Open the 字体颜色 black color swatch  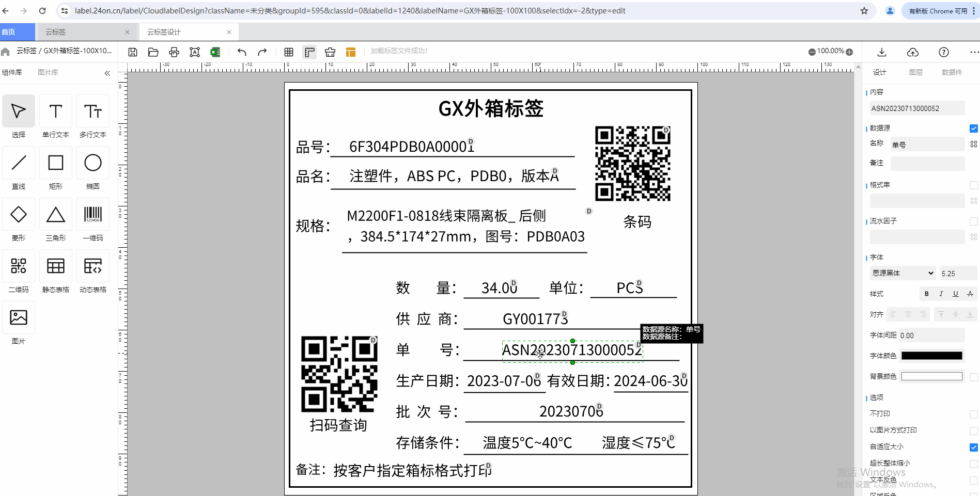point(932,356)
